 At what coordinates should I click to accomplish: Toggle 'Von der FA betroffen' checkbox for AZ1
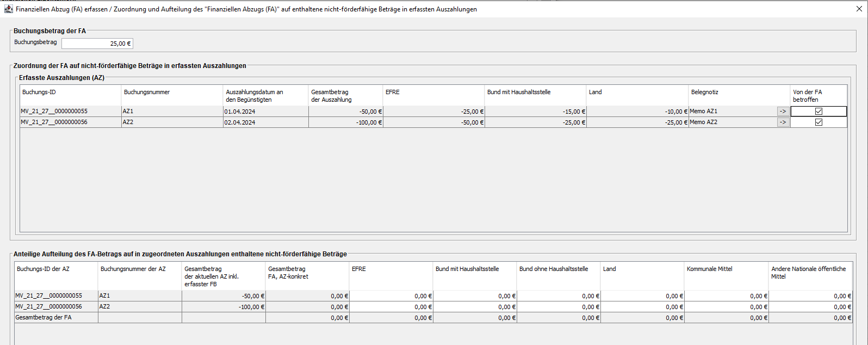819,112
